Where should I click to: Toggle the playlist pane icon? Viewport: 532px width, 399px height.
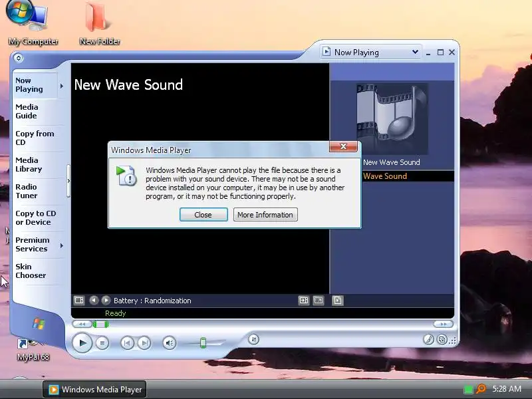338,301
